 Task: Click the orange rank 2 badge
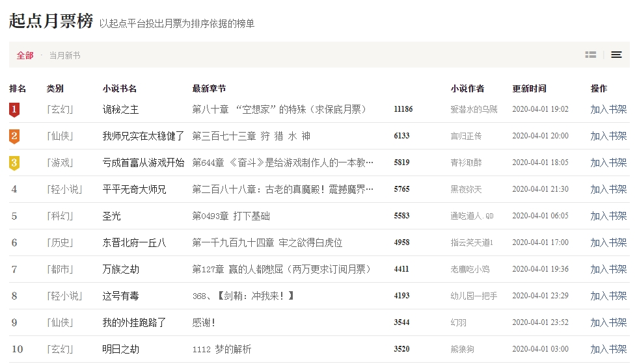coord(14,136)
